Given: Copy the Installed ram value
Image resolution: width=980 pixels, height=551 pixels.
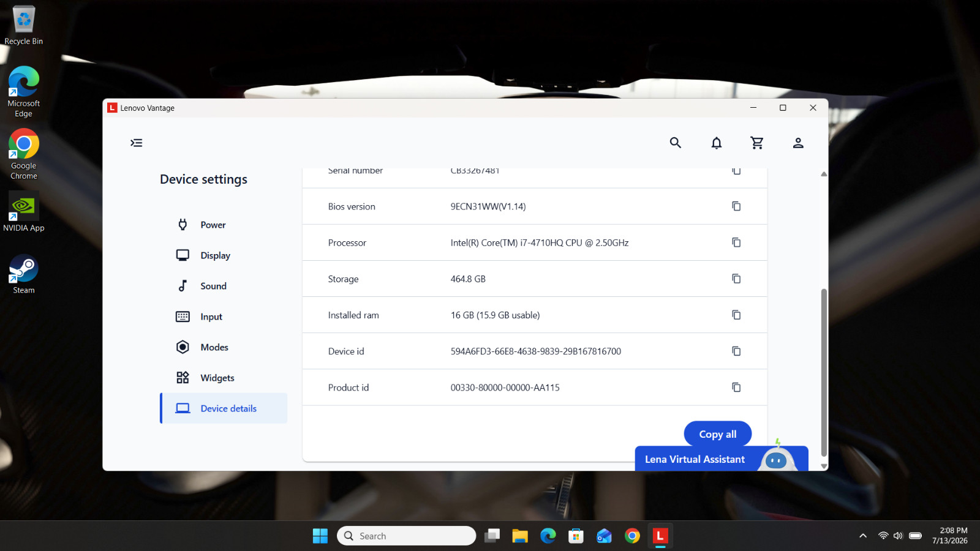Looking at the screenshot, I should 736,315.
